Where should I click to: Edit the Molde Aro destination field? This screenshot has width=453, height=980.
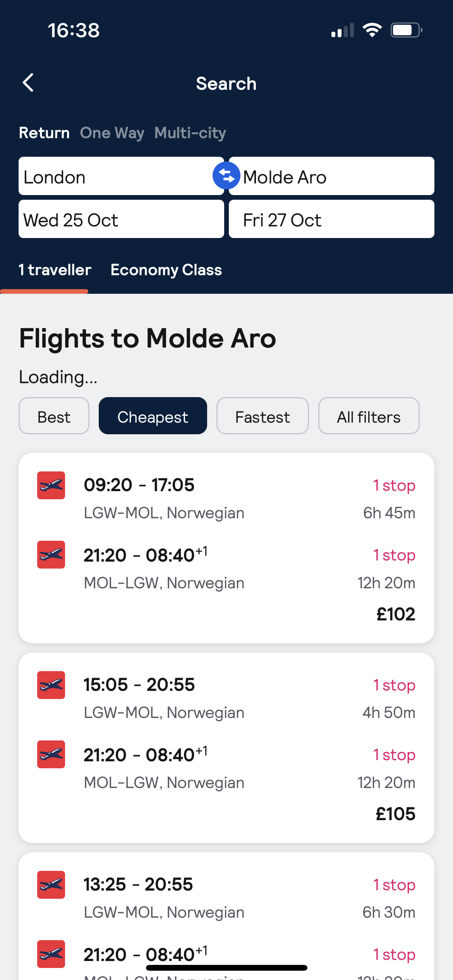pyautogui.click(x=331, y=176)
